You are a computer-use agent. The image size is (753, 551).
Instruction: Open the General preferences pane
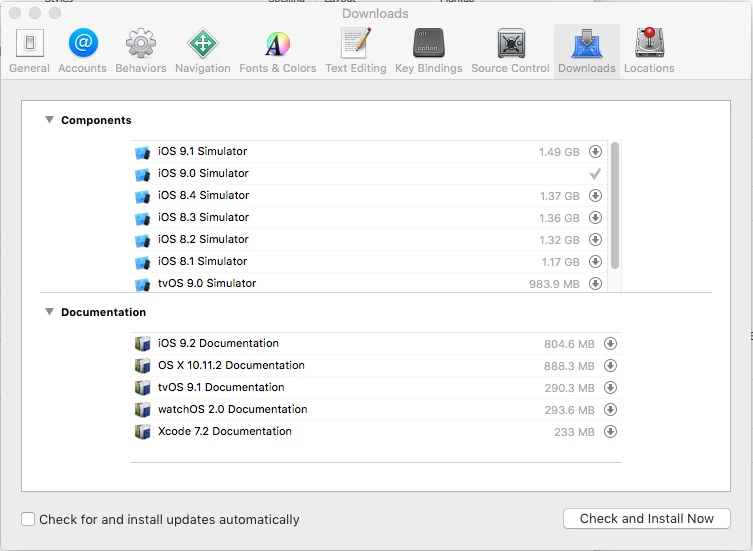[x=29, y=51]
